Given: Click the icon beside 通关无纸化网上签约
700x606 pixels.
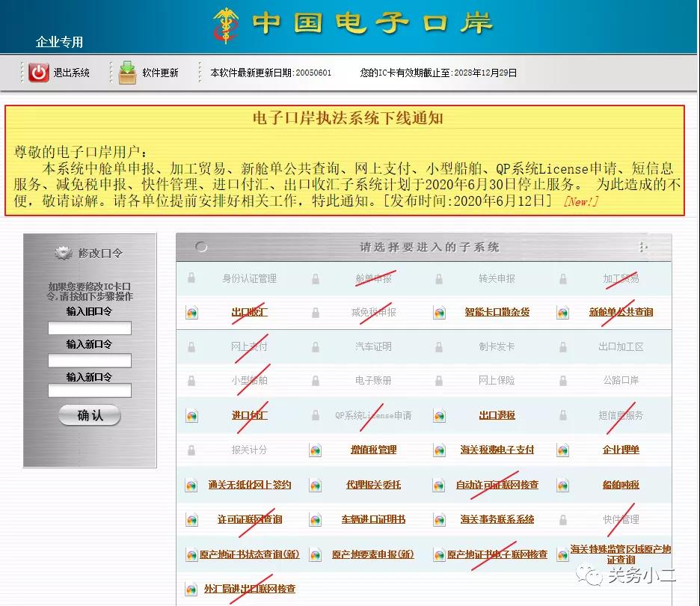Looking at the screenshot, I should point(191,485).
